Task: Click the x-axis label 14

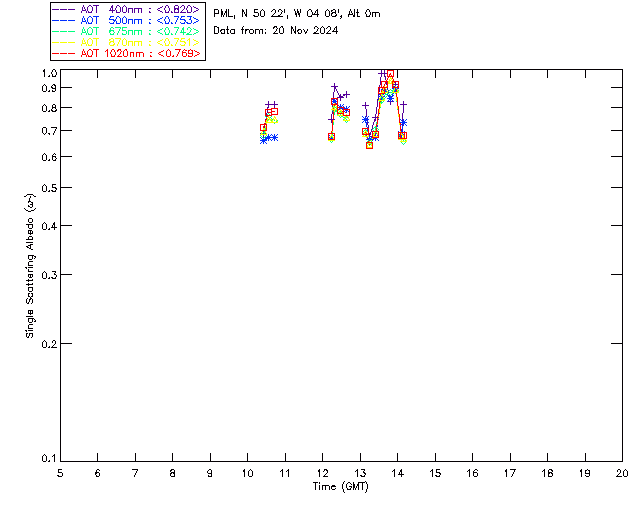Action: [x=398, y=473]
